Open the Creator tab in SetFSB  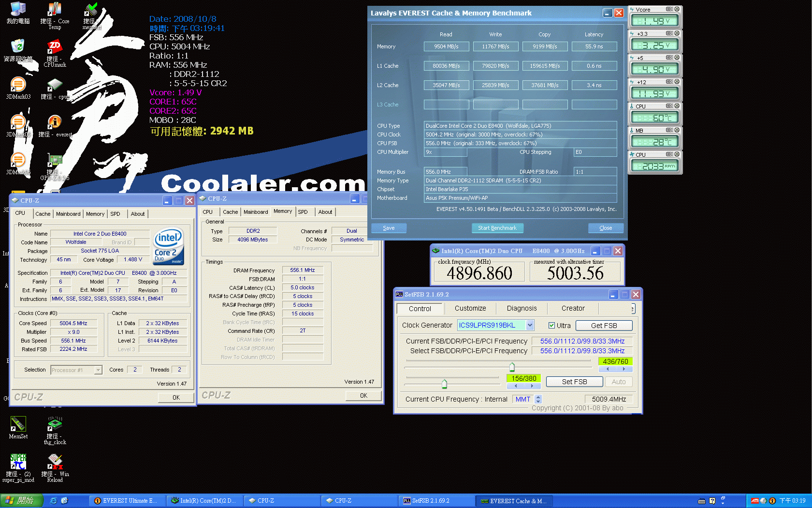(x=573, y=308)
